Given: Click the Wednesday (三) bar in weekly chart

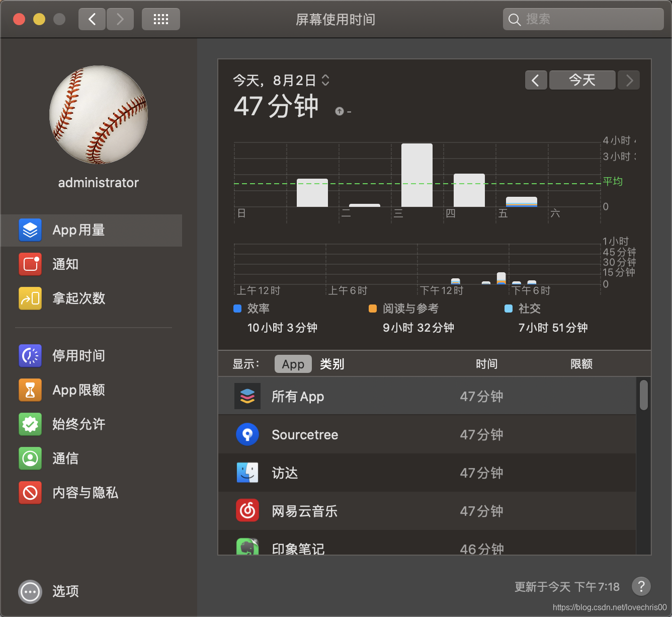Looking at the screenshot, I should (x=417, y=175).
